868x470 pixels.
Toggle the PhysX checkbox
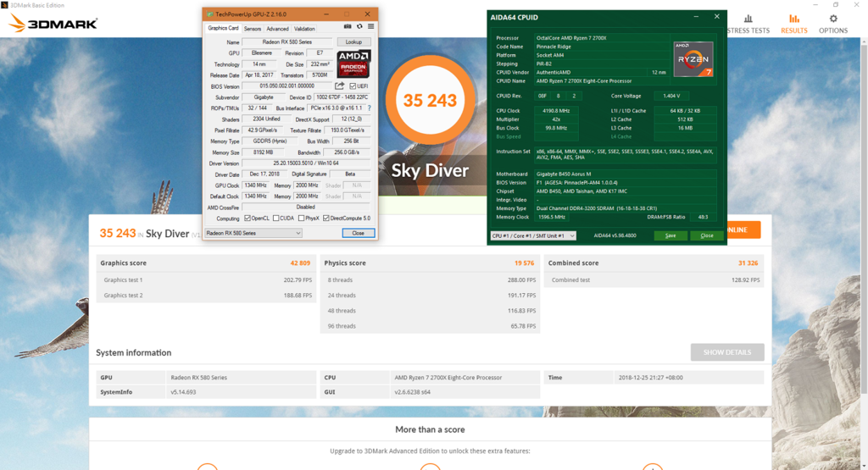(301, 218)
